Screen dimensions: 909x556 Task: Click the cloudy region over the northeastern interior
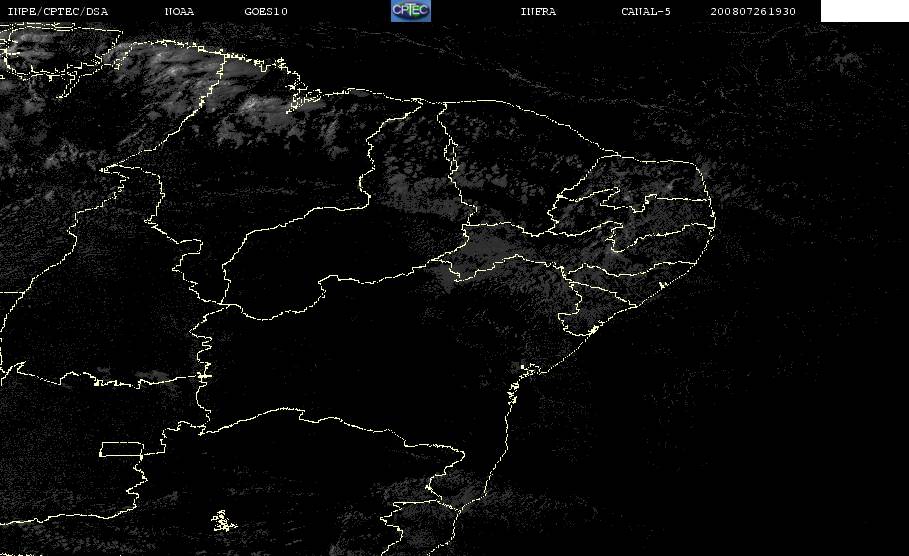[510, 249]
